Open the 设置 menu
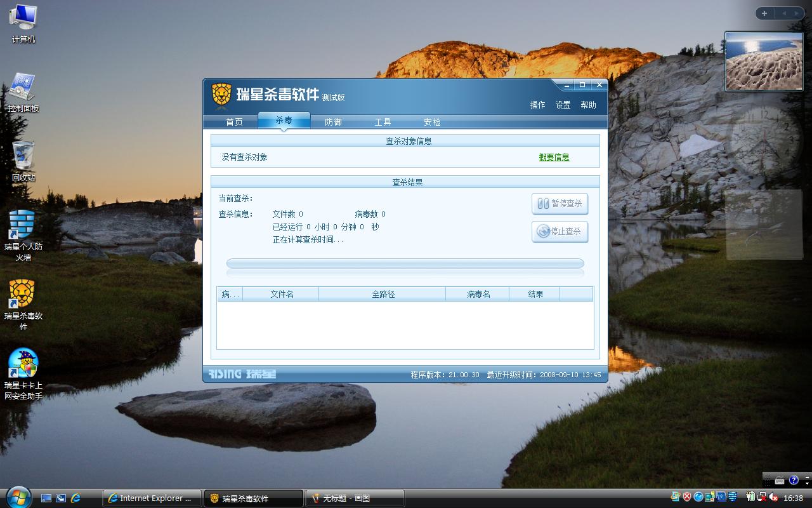The height and width of the screenshot is (508, 812). coord(563,105)
